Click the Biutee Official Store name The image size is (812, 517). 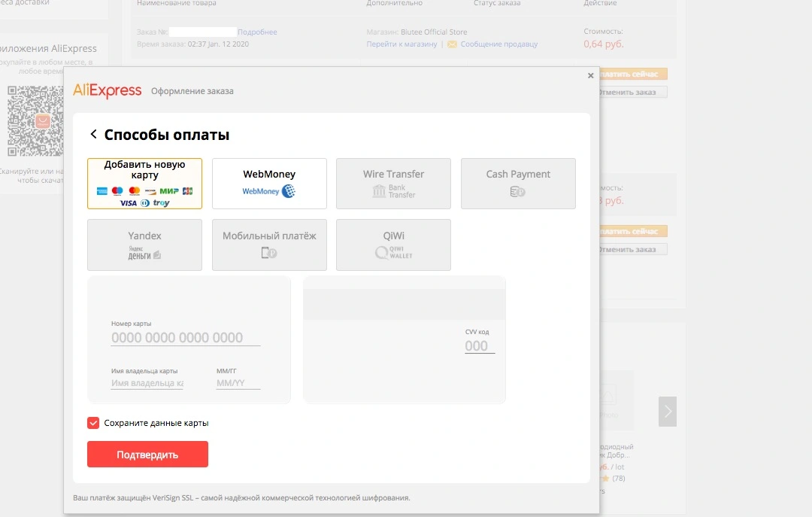(x=434, y=32)
